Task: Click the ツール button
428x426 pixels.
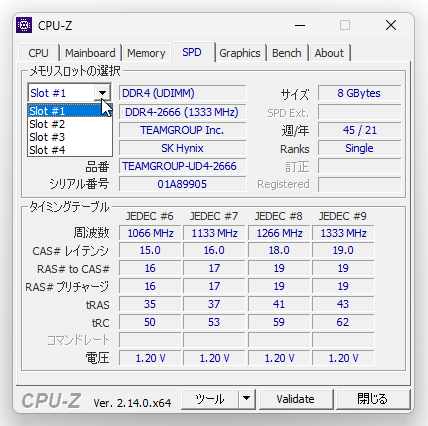Action: click(x=210, y=399)
